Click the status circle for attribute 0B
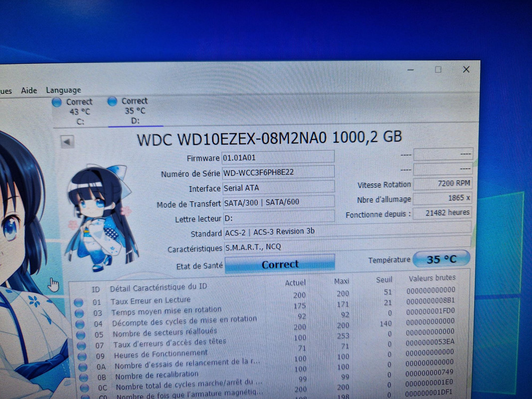 [83, 377]
